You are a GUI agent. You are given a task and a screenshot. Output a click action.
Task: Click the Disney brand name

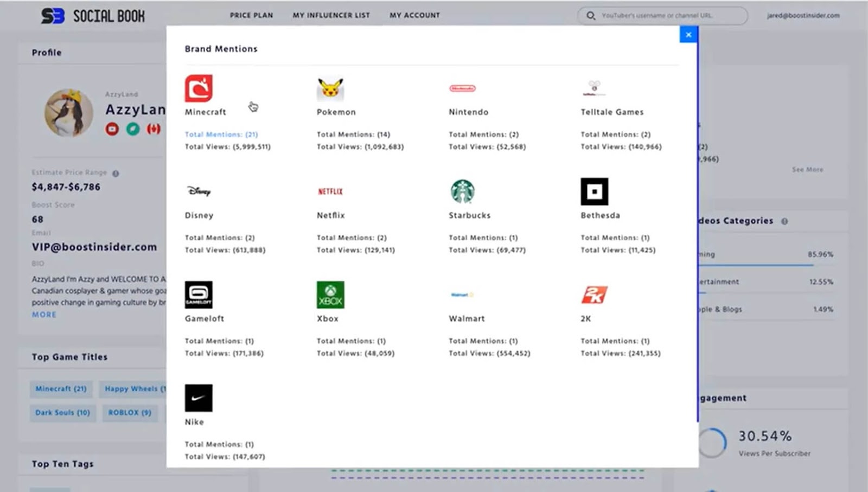coord(199,215)
